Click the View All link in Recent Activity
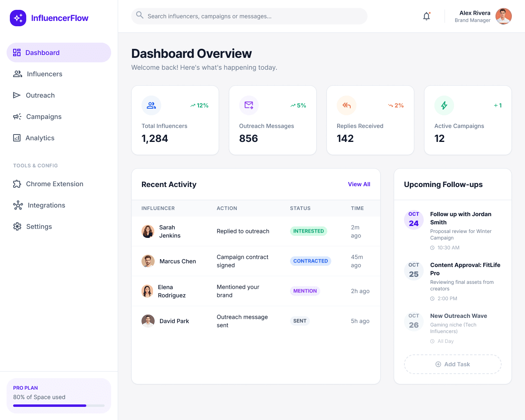525x420 pixels. [x=359, y=184]
